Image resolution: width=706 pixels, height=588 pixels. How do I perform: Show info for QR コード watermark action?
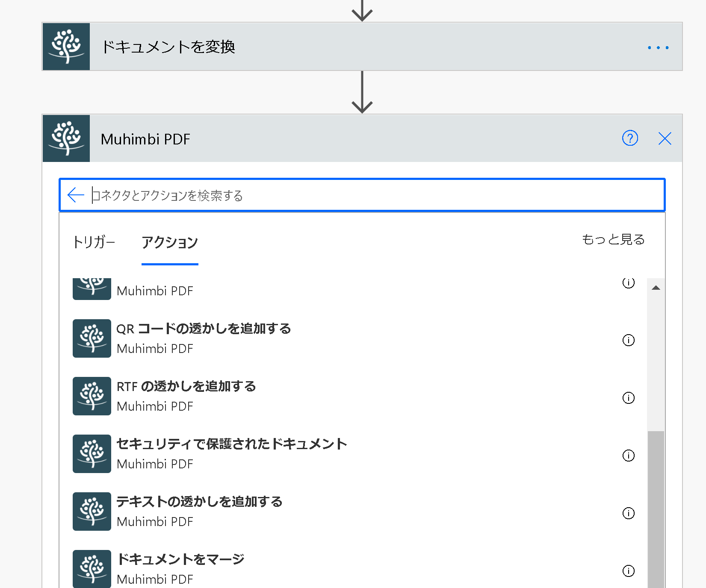click(629, 340)
